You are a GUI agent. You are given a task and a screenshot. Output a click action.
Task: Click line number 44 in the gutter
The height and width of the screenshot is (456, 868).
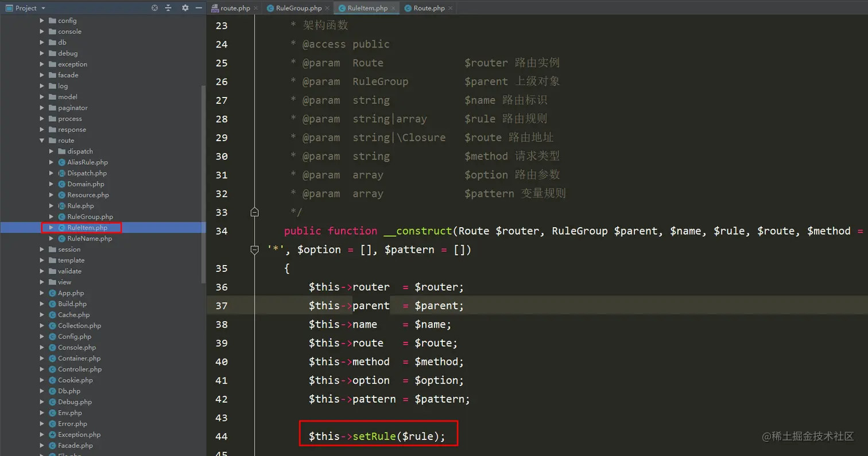click(x=221, y=436)
